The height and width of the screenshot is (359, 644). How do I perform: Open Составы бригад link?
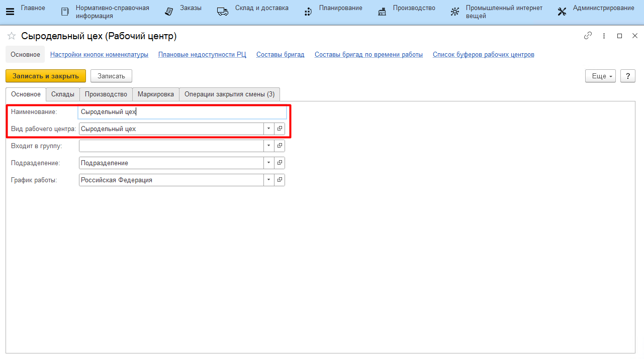(x=280, y=55)
